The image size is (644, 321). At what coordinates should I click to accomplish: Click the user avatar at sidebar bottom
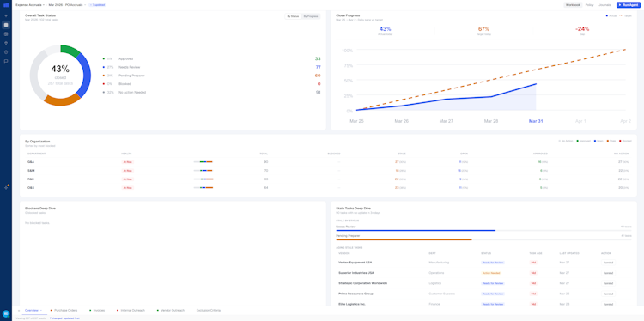pos(6,313)
